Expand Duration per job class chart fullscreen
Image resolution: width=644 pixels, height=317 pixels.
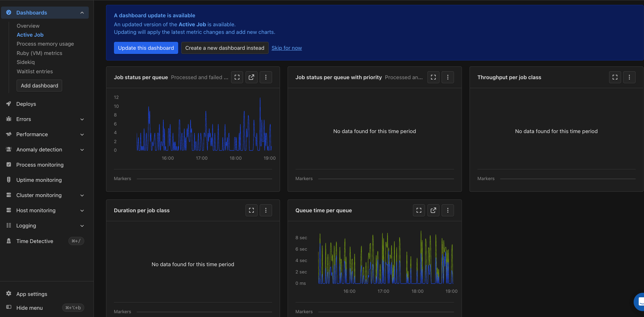[x=251, y=210]
